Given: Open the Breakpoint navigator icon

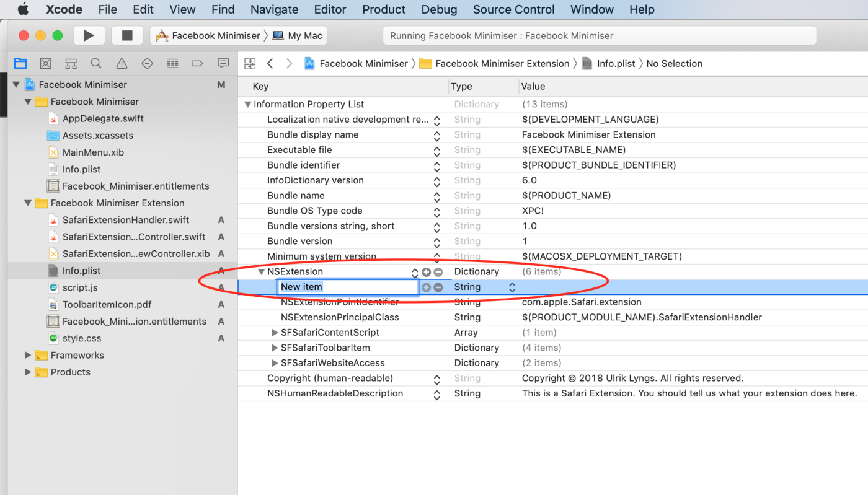Looking at the screenshot, I should click(x=198, y=63).
